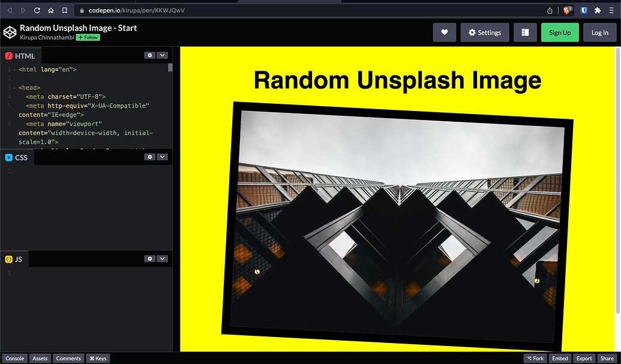Open Chrome's three-dot menu

(611, 10)
